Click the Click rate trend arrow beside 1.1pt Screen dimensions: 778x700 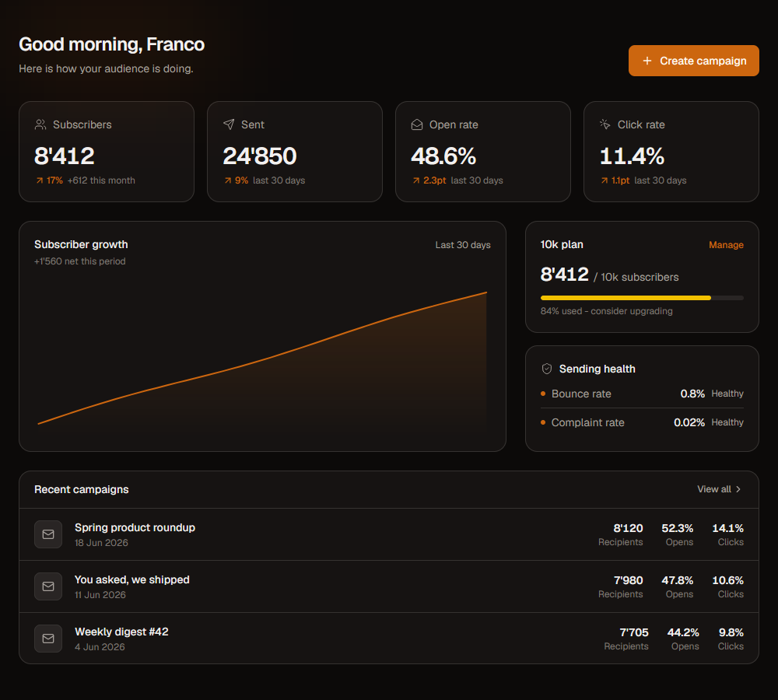(x=604, y=180)
